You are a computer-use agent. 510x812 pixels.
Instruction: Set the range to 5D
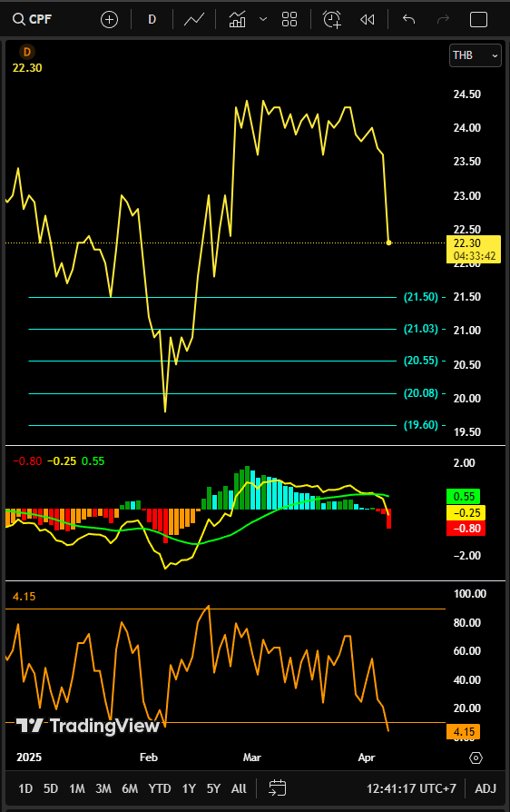click(51, 788)
